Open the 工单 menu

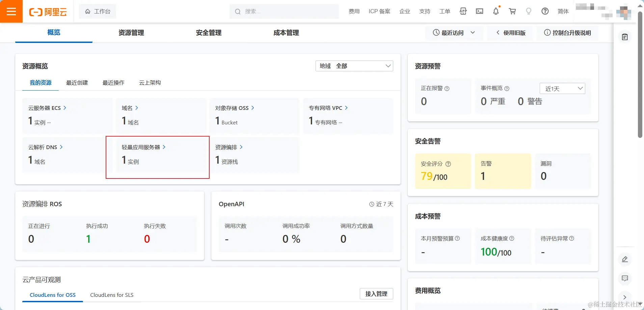point(445,11)
